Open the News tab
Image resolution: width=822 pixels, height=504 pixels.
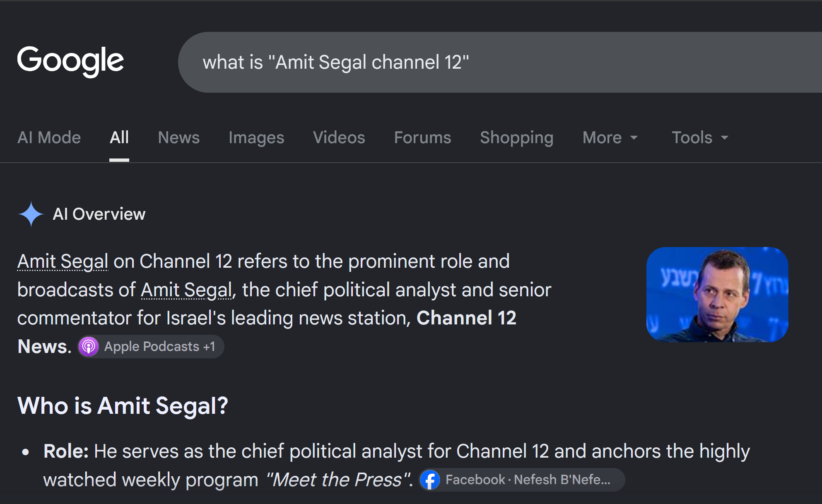(179, 137)
